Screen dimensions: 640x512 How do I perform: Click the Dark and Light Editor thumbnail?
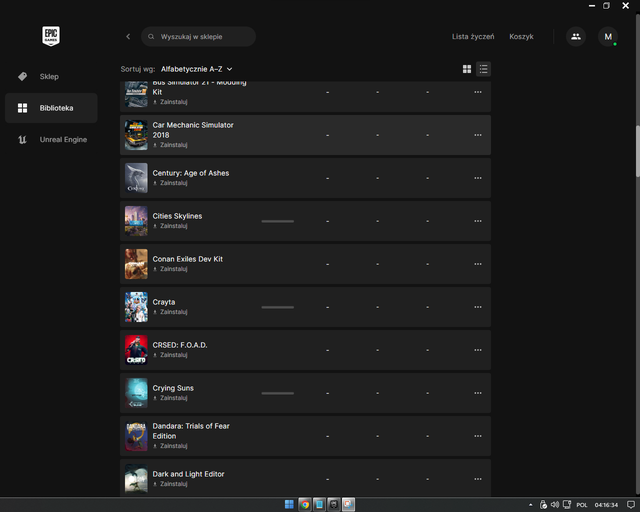pos(136,479)
